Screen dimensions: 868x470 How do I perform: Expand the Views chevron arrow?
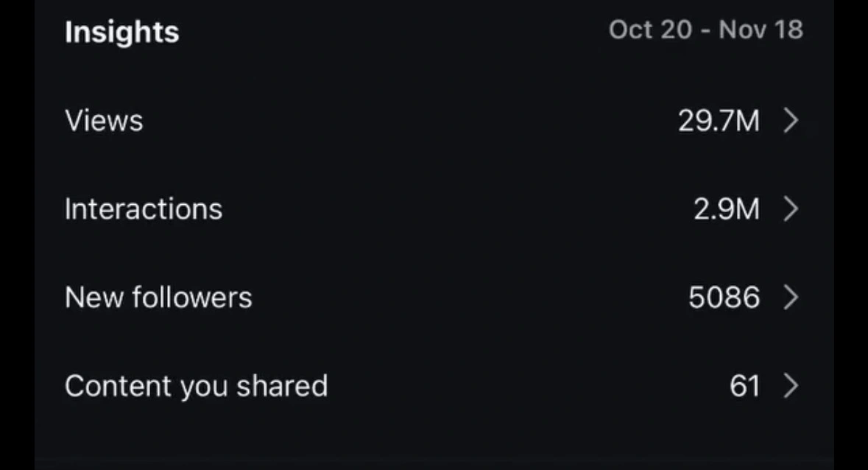[791, 120]
